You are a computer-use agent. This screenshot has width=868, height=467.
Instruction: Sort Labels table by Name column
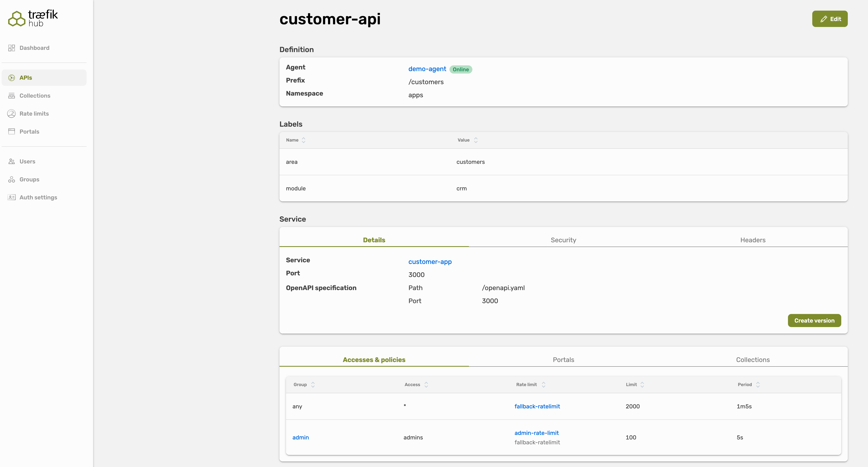[303, 140]
